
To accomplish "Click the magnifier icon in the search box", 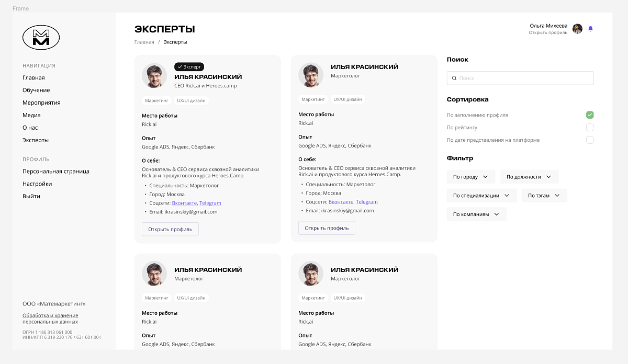I will 453,78.
